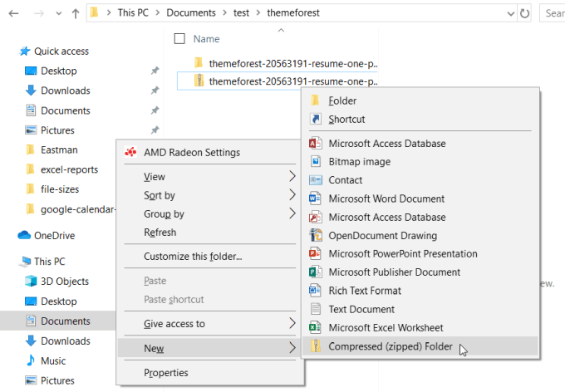
Task: Click the pin icon next to Documents
Action: tap(155, 110)
